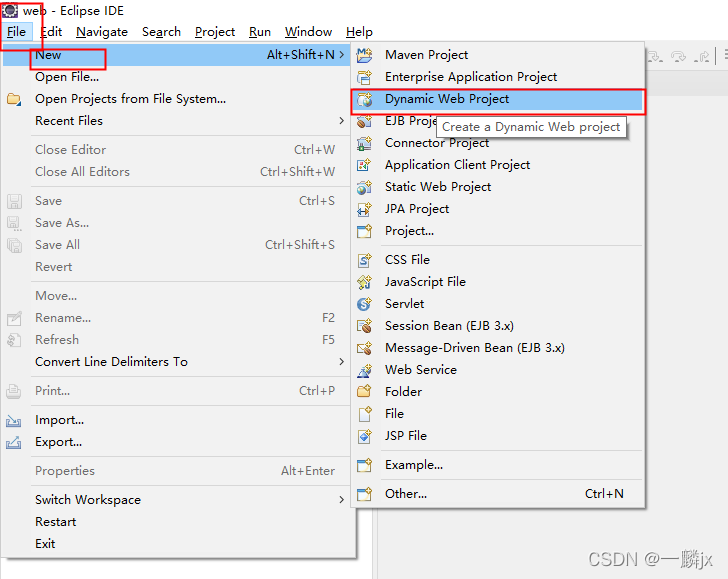Click the Static Web Project icon
Viewport: 728px width, 579px height.
(x=364, y=187)
